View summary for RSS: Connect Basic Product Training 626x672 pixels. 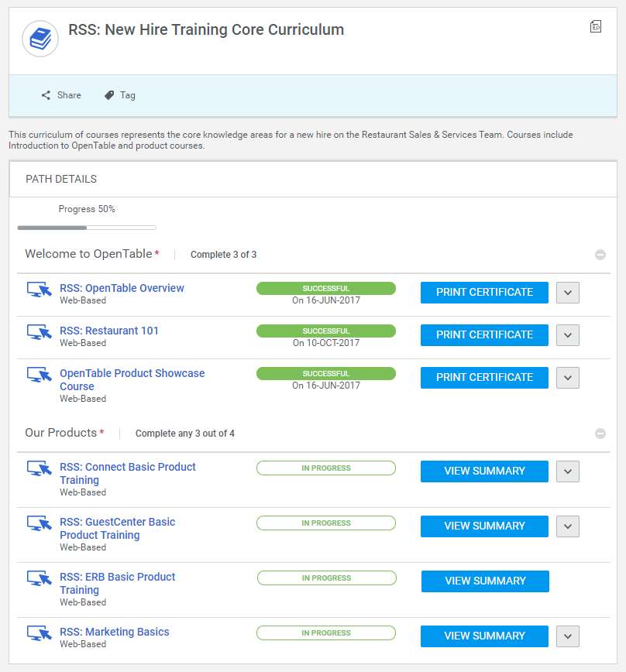484,471
